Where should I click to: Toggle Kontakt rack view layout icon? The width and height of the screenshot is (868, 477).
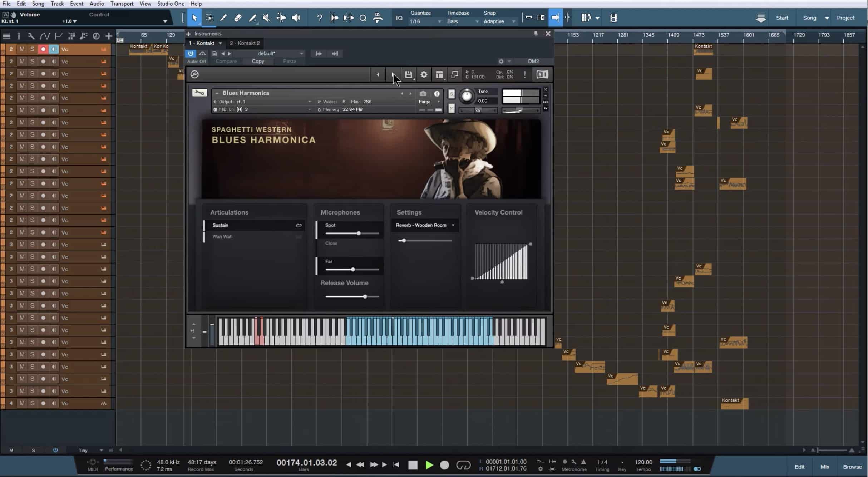coord(439,74)
